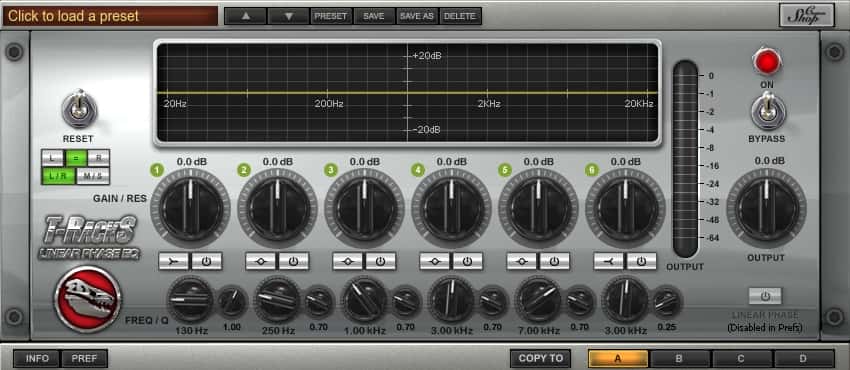The height and width of the screenshot is (370, 850).
Task: Switch to snapshot B
Action: point(680,359)
